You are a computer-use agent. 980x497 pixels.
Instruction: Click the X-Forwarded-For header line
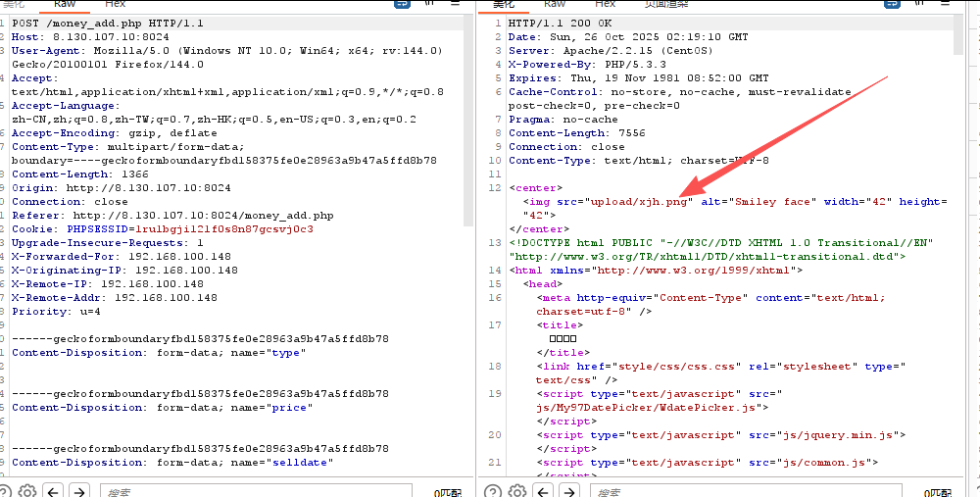coord(122,257)
